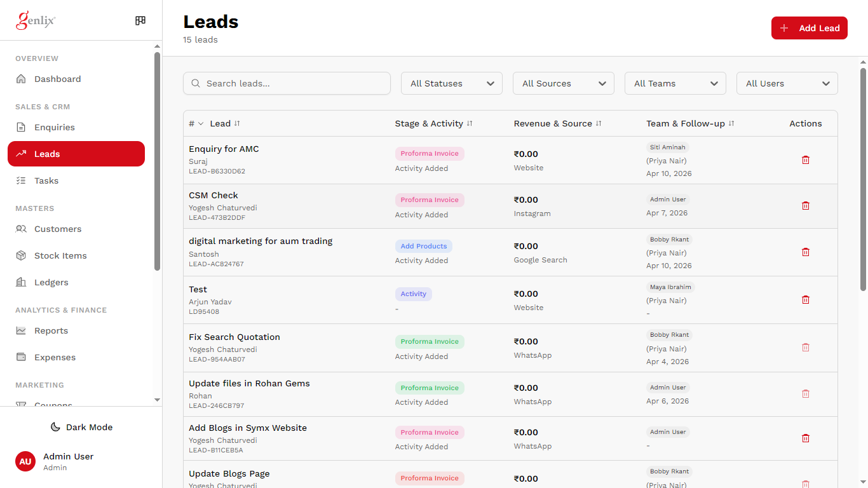Open the All Statuses dropdown
Screen dimensions: 868x488
point(451,83)
